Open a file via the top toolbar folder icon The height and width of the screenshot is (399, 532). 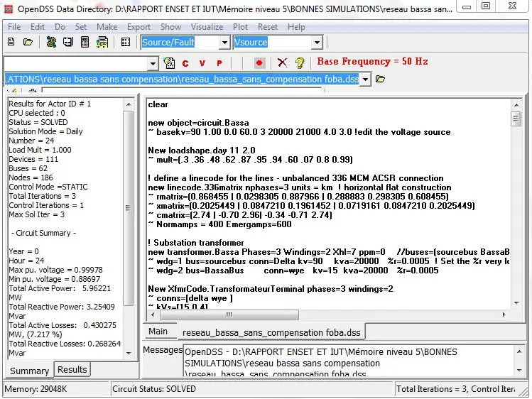pos(28,42)
